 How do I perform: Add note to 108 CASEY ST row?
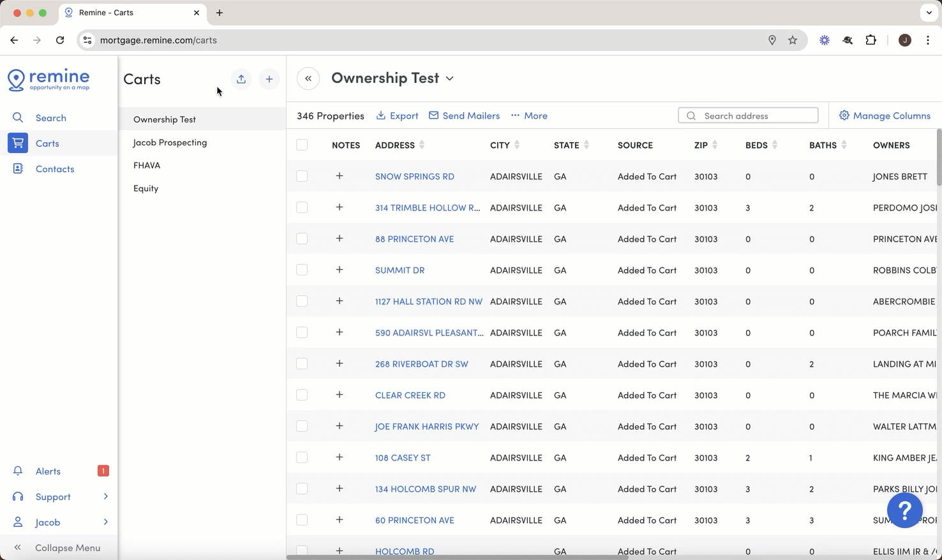[340, 457]
